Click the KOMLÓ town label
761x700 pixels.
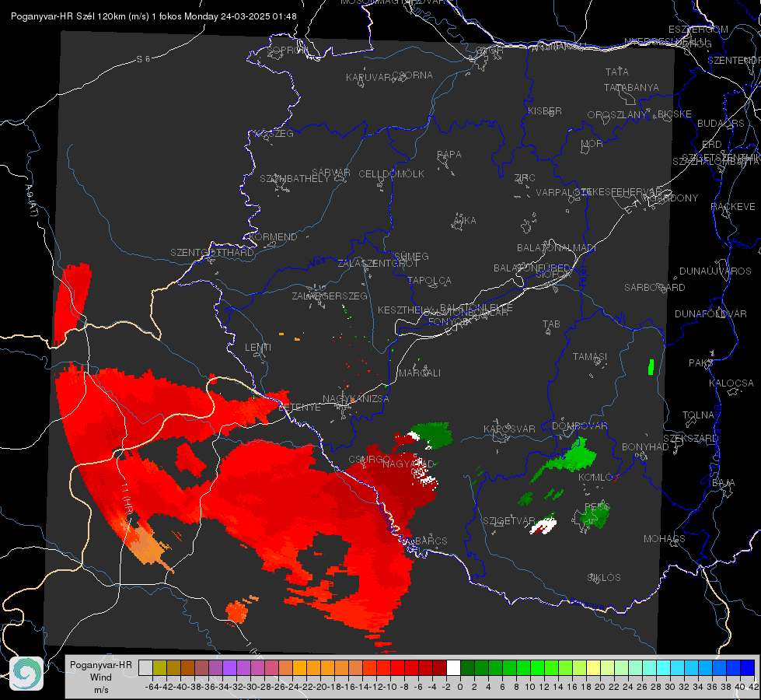(x=595, y=478)
